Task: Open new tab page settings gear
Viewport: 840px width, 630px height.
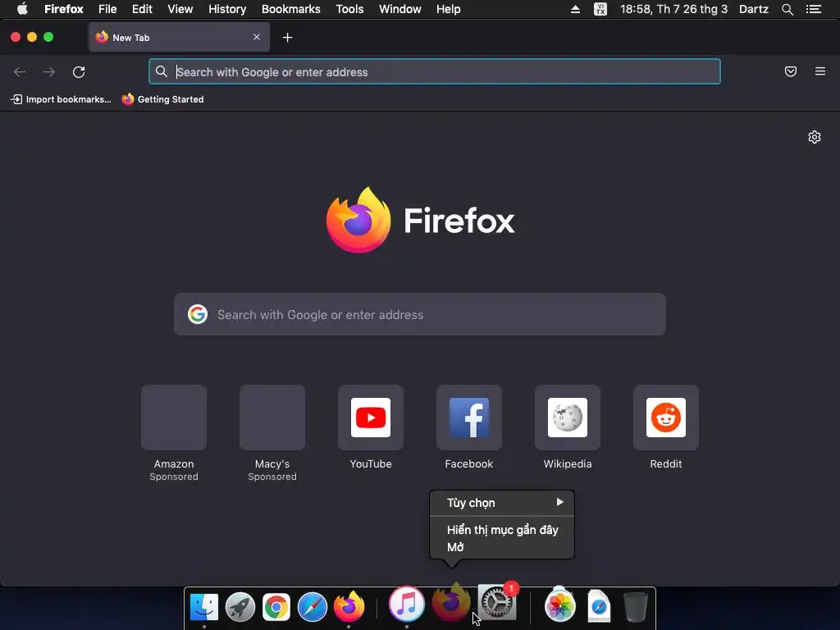Action: [x=815, y=137]
